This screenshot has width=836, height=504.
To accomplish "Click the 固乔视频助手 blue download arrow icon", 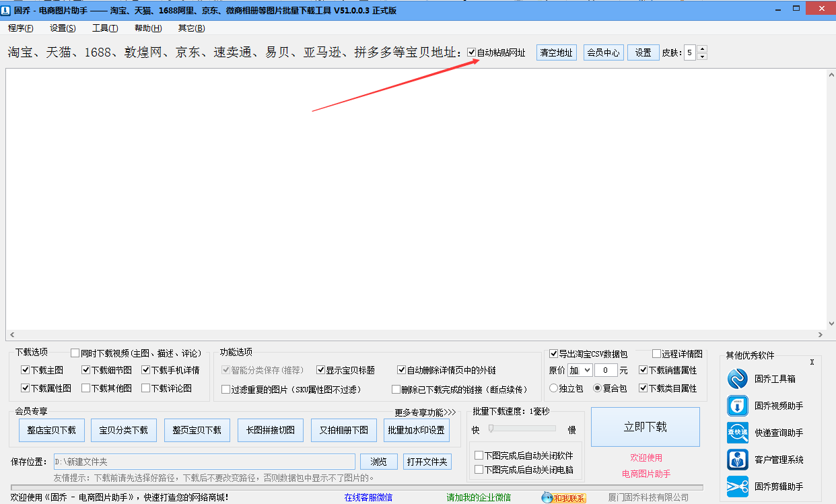I will (x=737, y=406).
